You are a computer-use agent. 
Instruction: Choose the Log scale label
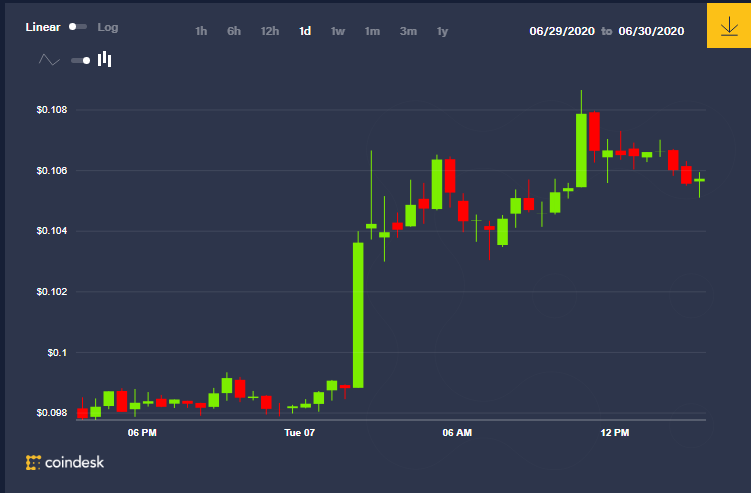tap(108, 27)
